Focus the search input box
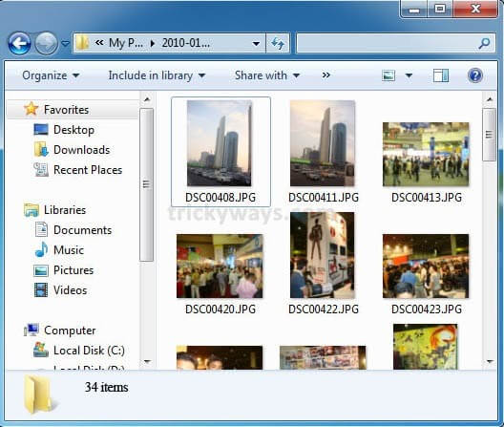504x427 pixels. 388,43
